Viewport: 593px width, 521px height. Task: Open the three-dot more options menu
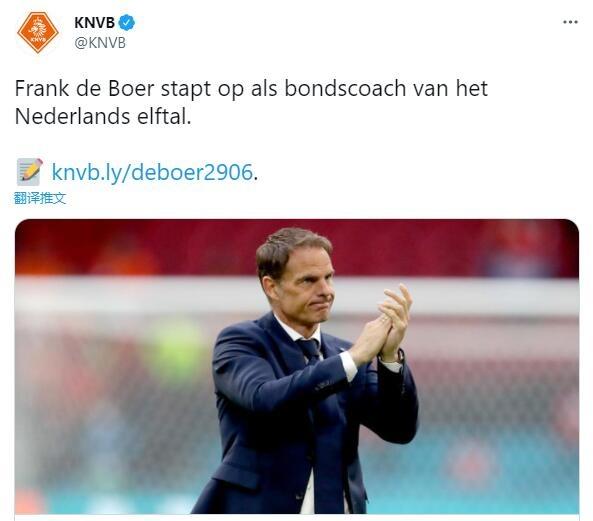point(570,22)
